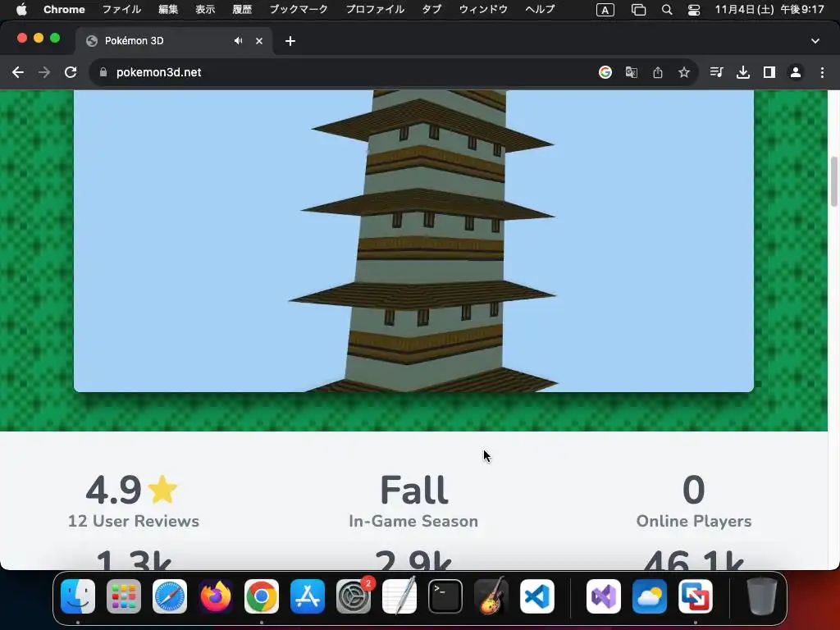Open the ファイル menu

tap(121, 9)
